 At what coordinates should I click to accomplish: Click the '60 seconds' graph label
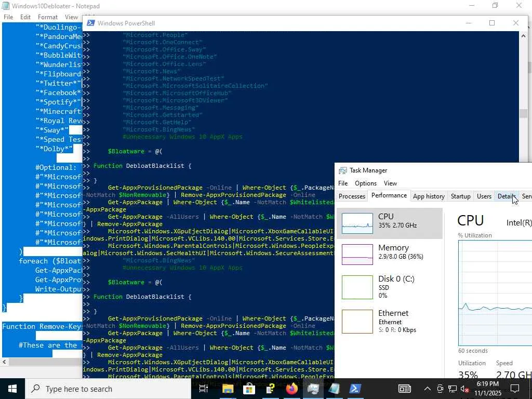click(473, 351)
